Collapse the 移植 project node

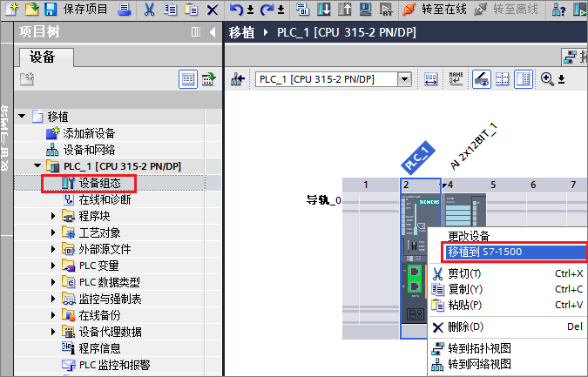22,116
